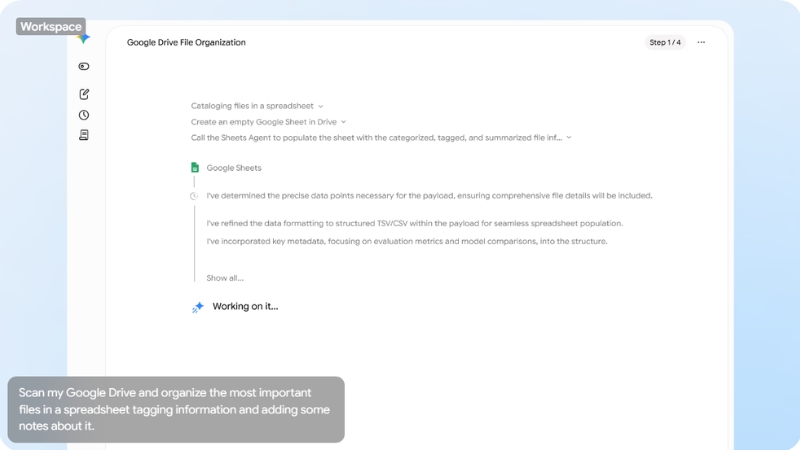Open history with the clock icon
This screenshot has height=450, width=800.
click(84, 115)
